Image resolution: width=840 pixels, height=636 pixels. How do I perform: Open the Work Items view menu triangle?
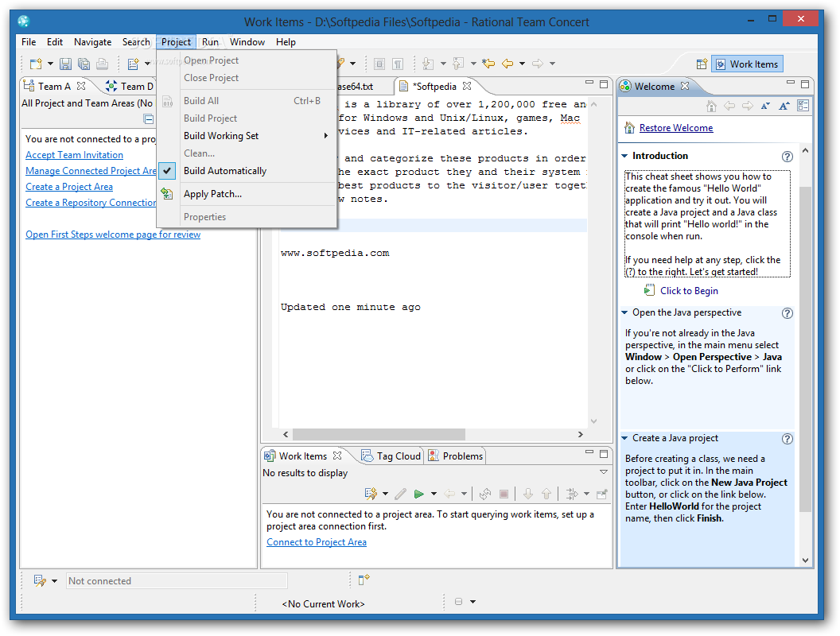pyautogui.click(x=603, y=472)
